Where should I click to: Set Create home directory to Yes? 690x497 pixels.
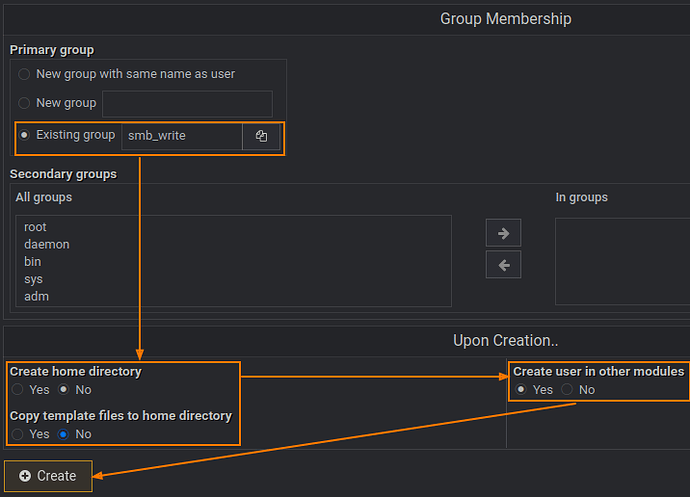pyautogui.click(x=17, y=389)
